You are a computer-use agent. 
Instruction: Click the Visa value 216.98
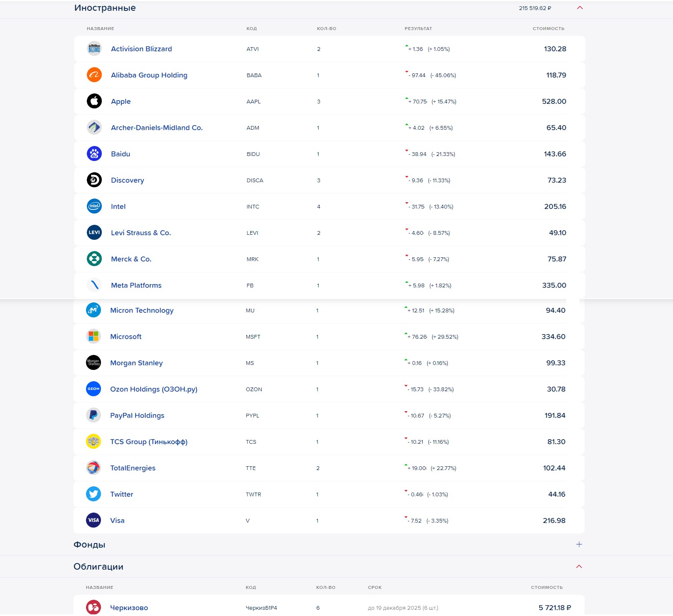[554, 520]
